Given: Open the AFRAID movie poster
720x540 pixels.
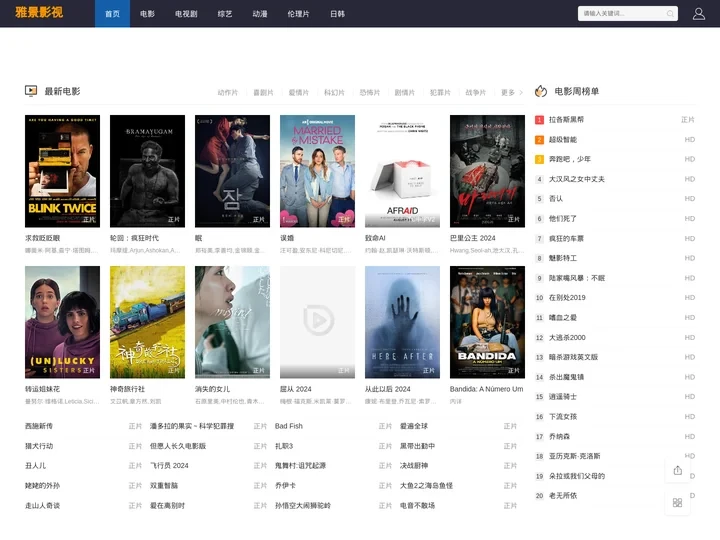Looking at the screenshot, I should (x=402, y=171).
